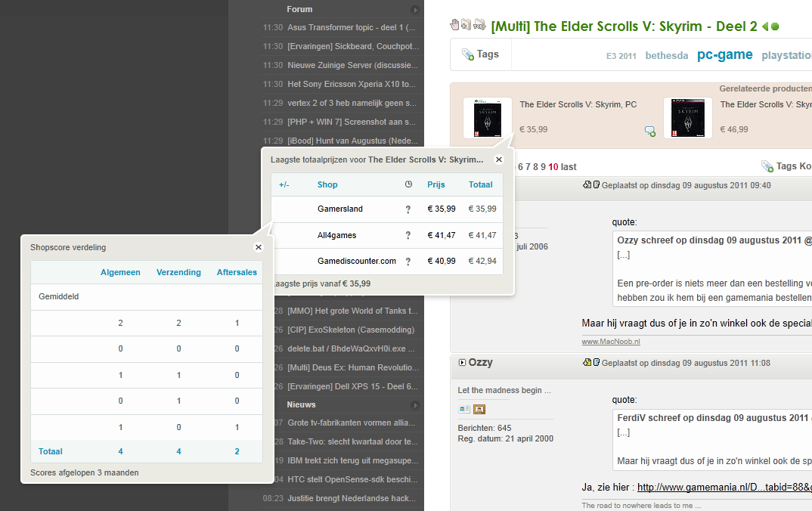Open the Asus Transformer topic in Forum list
812x511 pixels.
[351, 27]
